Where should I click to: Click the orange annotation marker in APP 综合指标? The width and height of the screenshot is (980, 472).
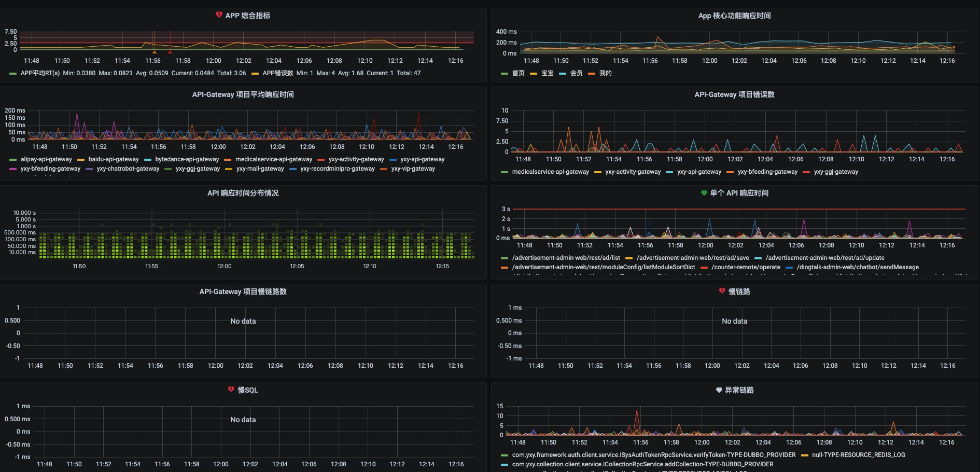click(154, 52)
